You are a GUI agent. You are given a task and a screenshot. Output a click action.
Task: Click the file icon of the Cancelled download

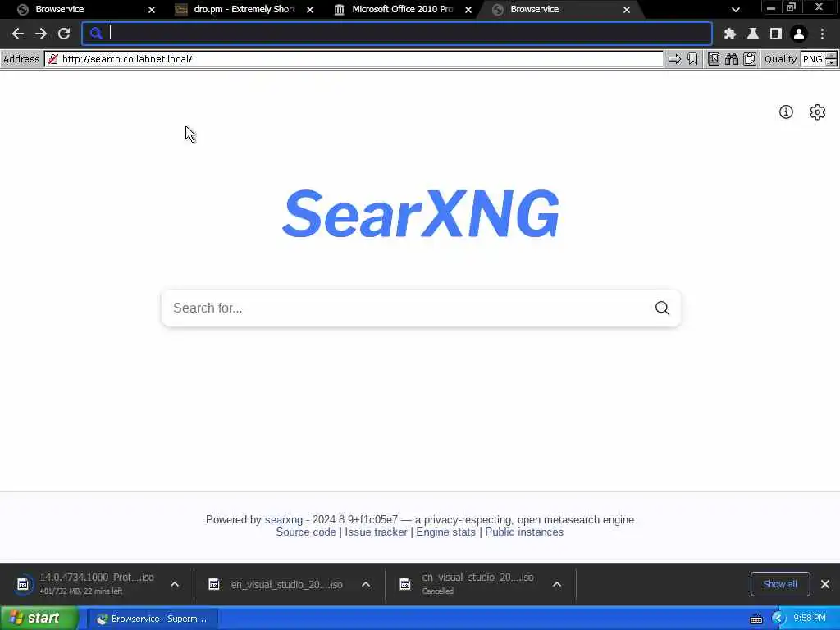pyautogui.click(x=405, y=584)
